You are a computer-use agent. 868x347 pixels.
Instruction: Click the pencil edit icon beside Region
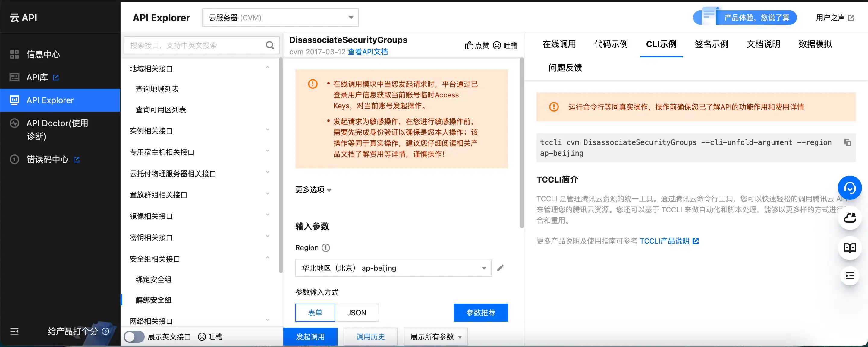click(x=501, y=268)
